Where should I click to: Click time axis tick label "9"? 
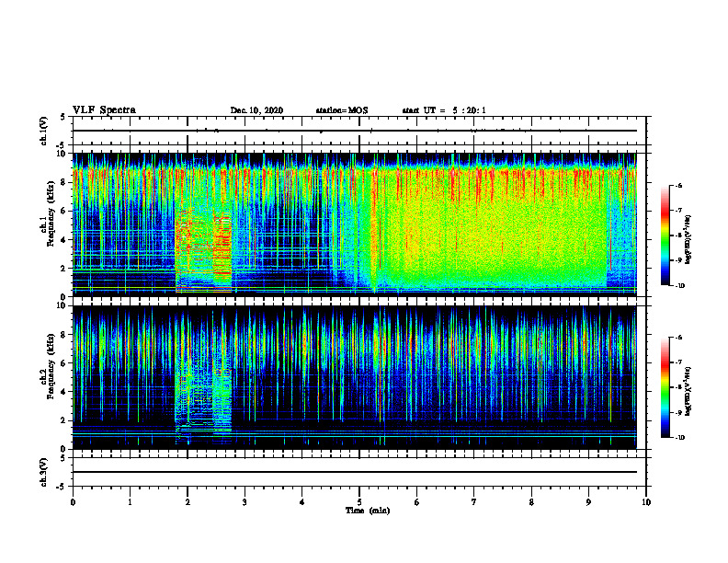(x=588, y=502)
